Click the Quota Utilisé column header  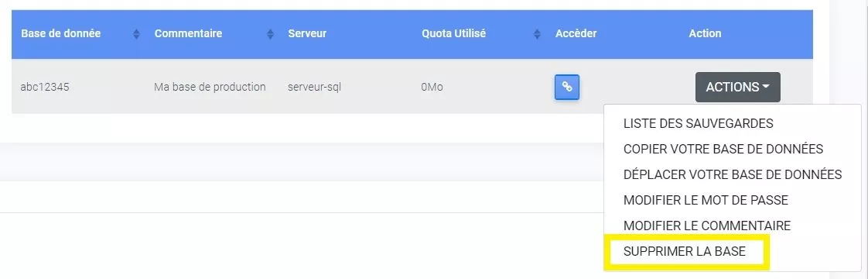[453, 33]
